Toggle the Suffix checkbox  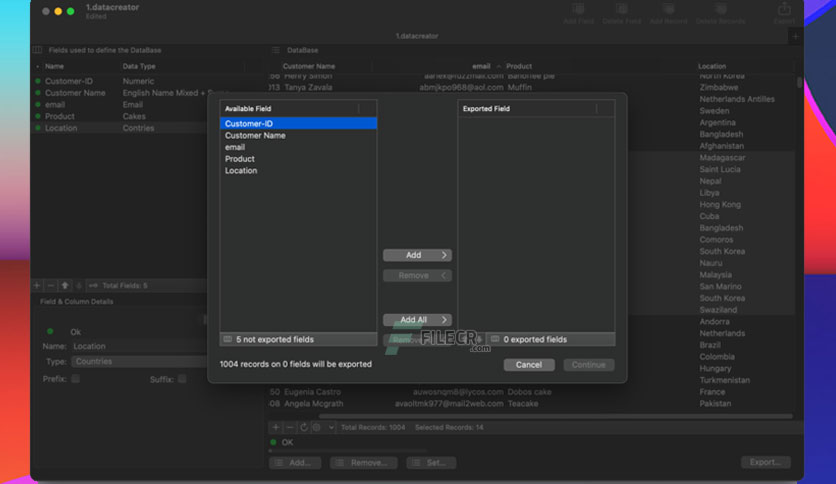tap(182, 379)
